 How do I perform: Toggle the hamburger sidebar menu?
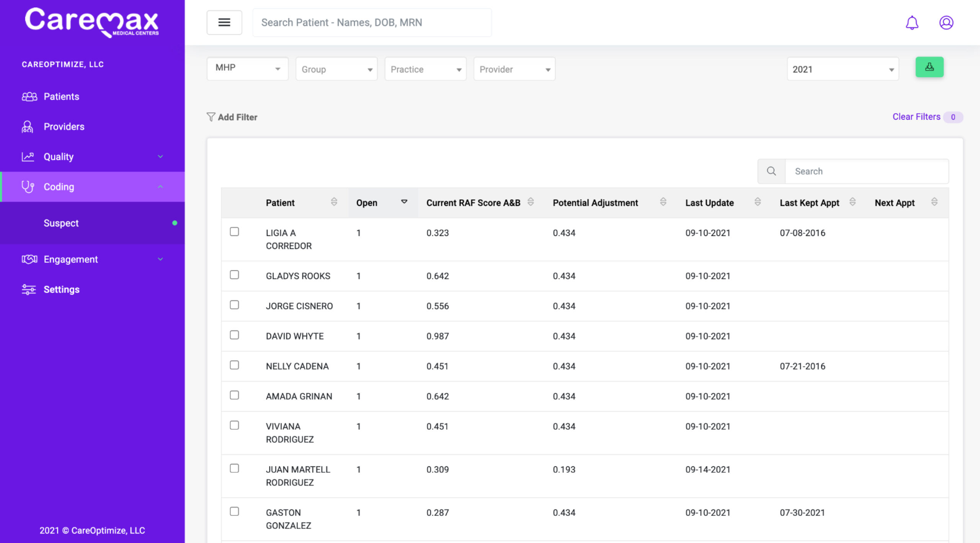coord(224,23)
